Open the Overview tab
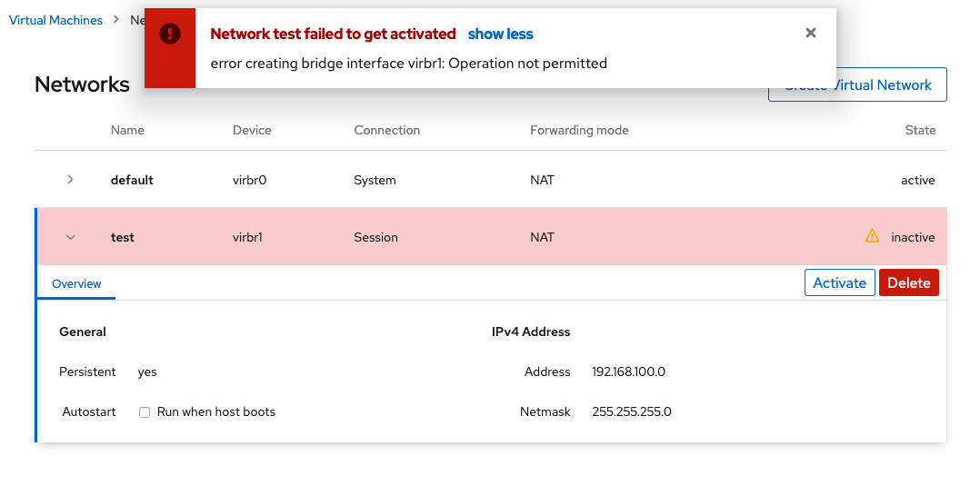 pos(76,284)
